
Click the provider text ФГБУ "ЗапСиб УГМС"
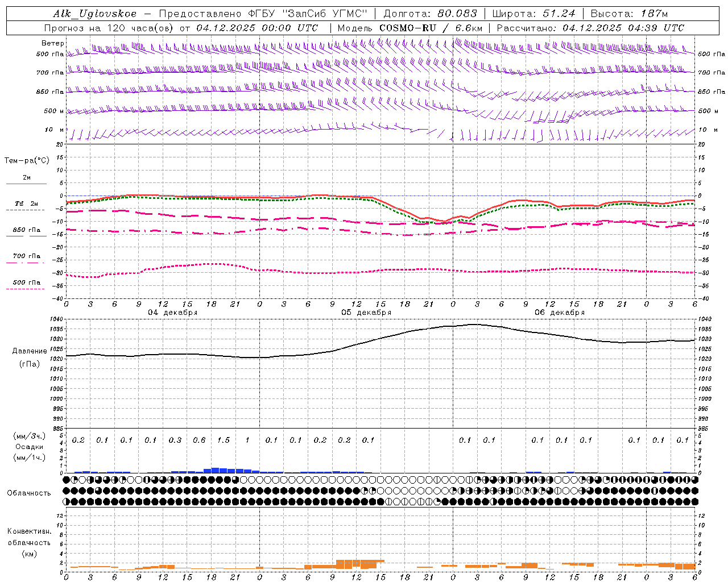[x=308, y=14]
